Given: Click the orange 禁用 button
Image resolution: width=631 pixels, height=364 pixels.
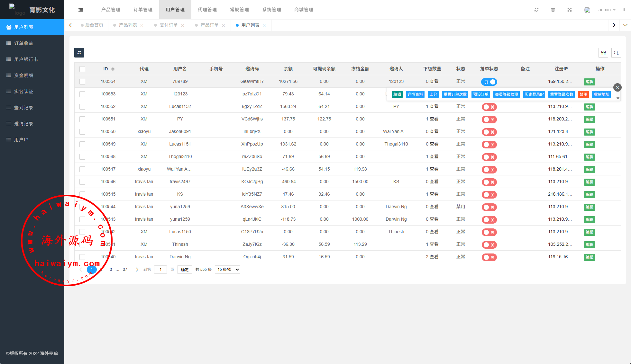Looking at the screenshot, I should pyautogui.click(x=583, y=94).
